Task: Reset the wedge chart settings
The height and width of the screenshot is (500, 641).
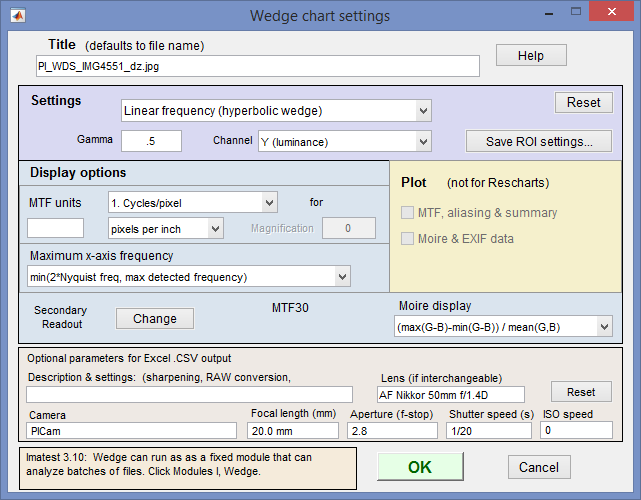Action: click(583, 102)
